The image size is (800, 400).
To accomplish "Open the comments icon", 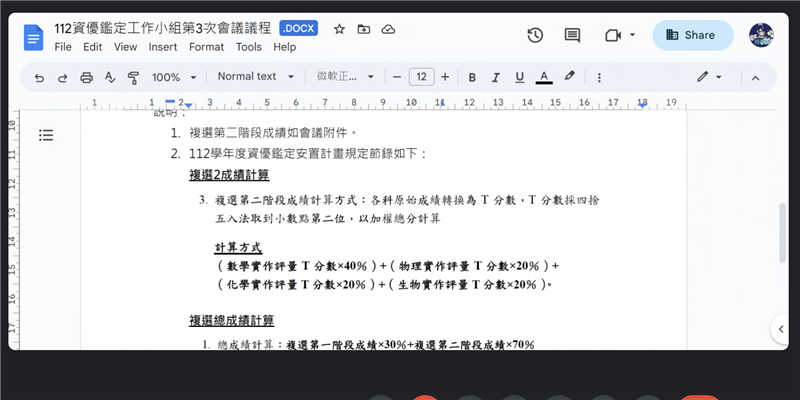I will pos(572,35).
